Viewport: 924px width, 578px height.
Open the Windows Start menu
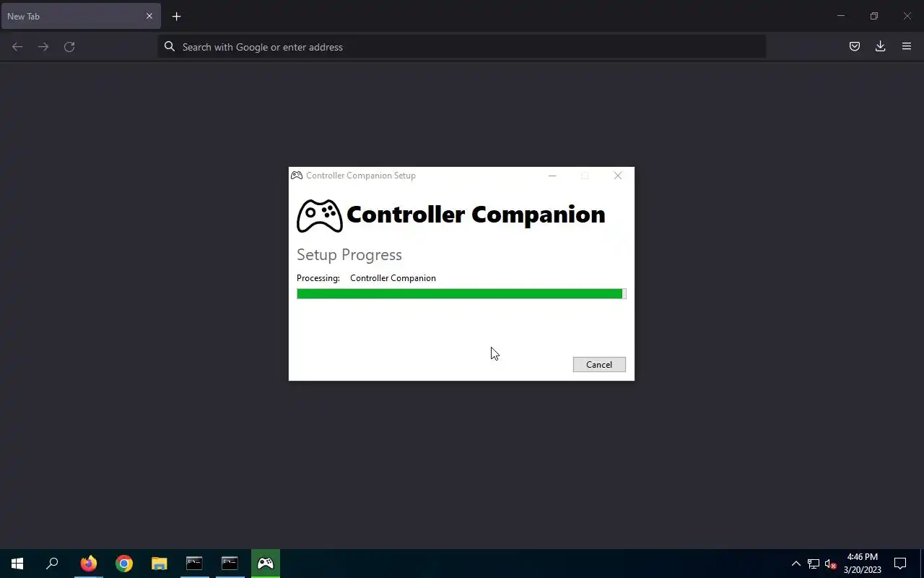pos(17,564)
